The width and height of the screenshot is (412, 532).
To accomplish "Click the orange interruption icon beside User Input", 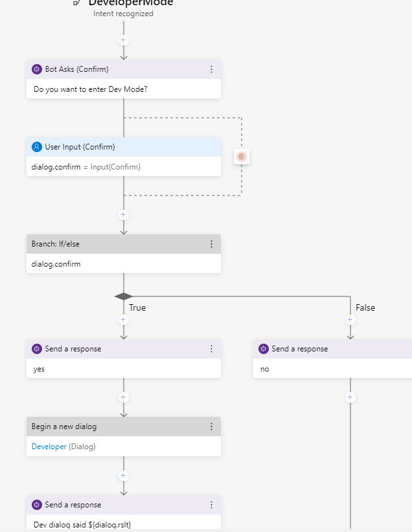I will click(242, 157).
